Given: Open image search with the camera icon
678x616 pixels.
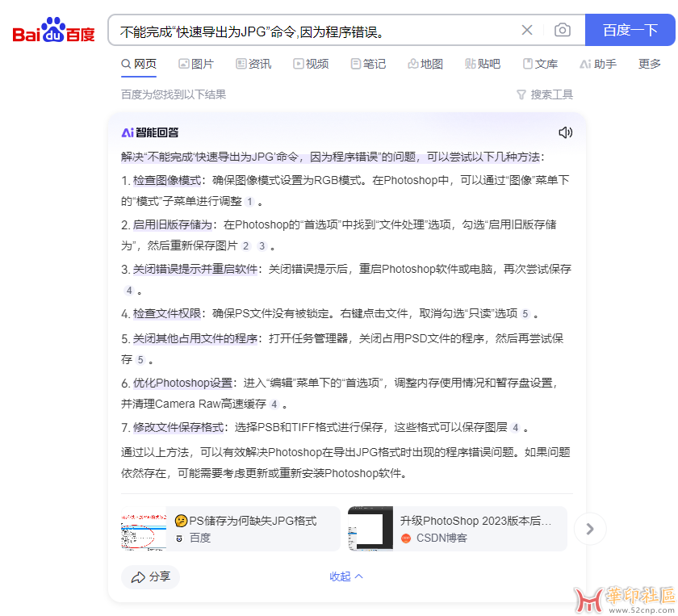Looking at the screenshot, I should tap(562, 30).
